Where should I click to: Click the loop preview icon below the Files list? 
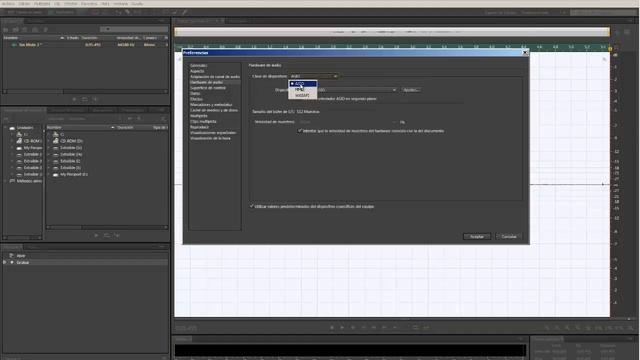pyautogui.click(x=85, y=99)
